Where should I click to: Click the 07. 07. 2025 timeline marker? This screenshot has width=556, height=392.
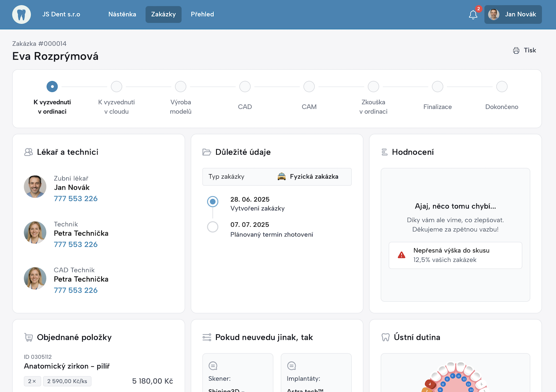[x=213, y=227]
